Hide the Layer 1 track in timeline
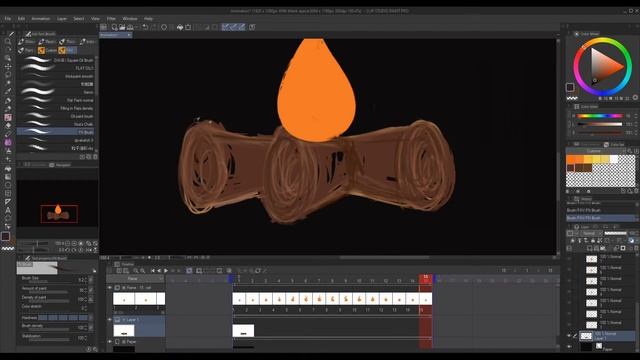640x360 pixels. click(109, 320)
